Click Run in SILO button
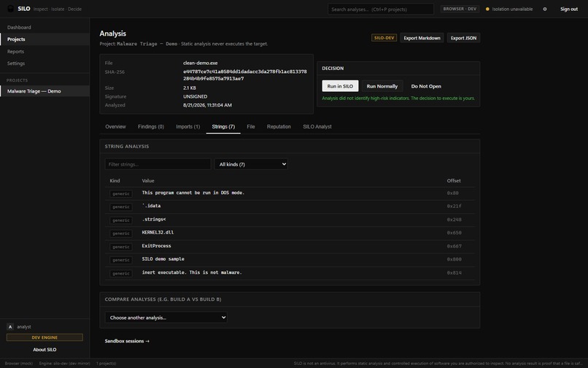 (x=340, y=86)
